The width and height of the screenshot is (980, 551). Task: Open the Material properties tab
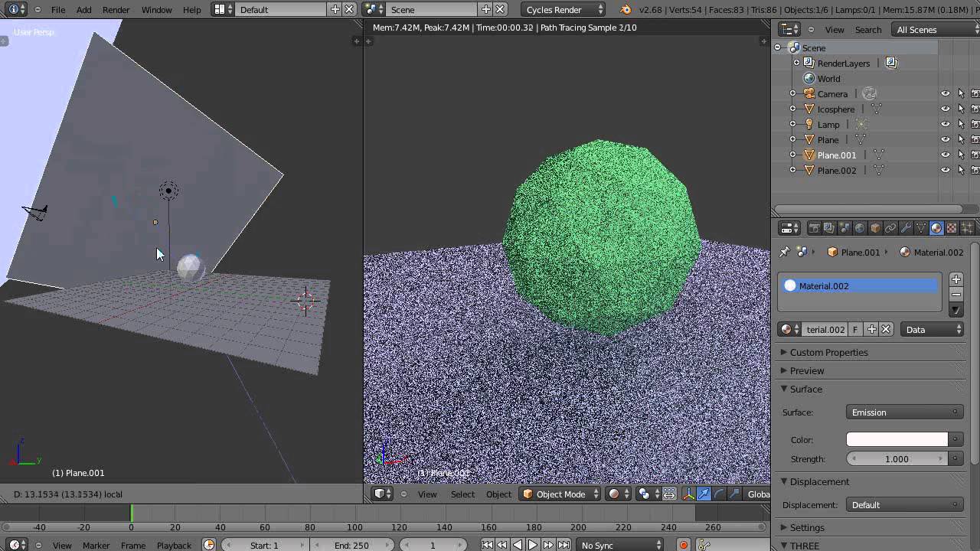point(936,228)
